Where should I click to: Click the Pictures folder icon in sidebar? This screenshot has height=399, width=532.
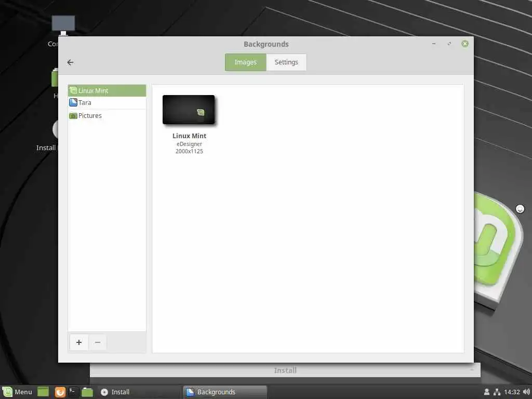pyautogui.click(x=73, y=116)
